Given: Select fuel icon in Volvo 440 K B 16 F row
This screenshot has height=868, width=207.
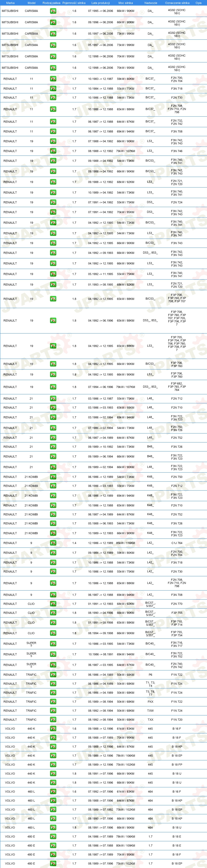Looking at the screenshot, I should (53, 729).
